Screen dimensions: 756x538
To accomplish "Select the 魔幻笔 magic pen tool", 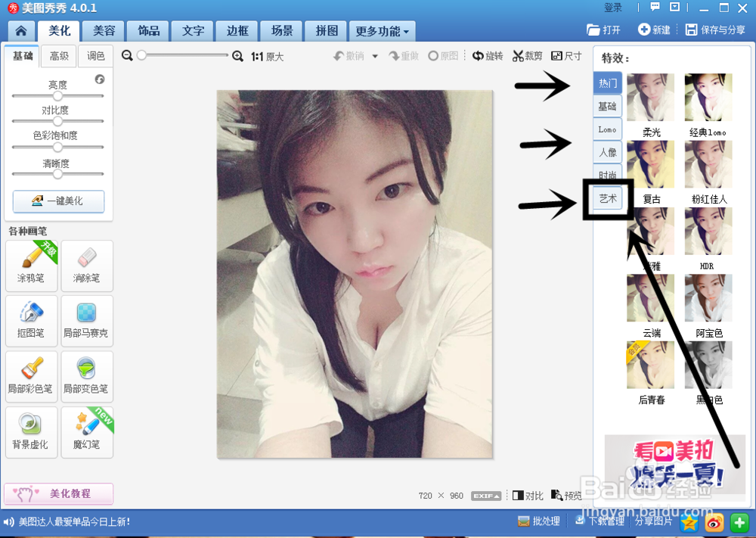I will pos(87,432).
